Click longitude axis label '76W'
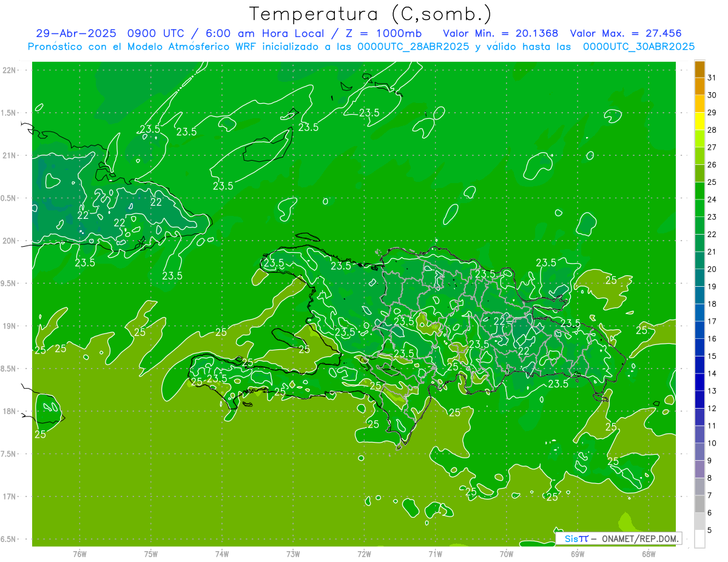The width and height of the screenshot is (728, 562). pyautogui.click(x=80, y=554)
